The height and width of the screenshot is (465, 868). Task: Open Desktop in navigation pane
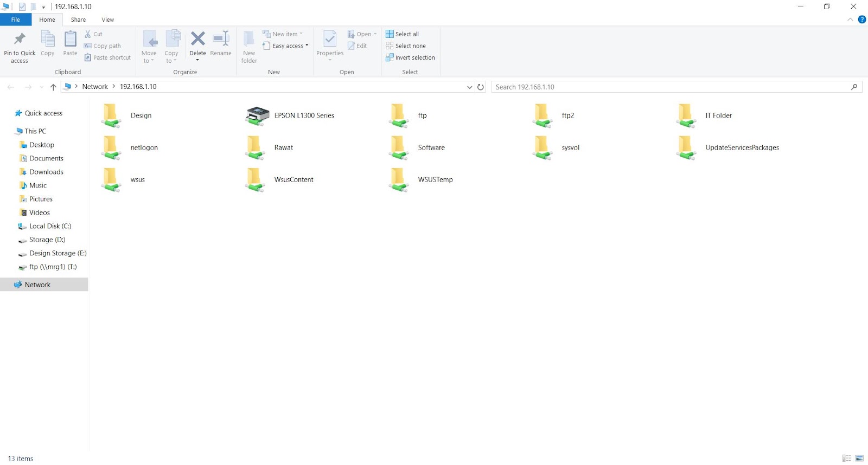click(42, 145)
